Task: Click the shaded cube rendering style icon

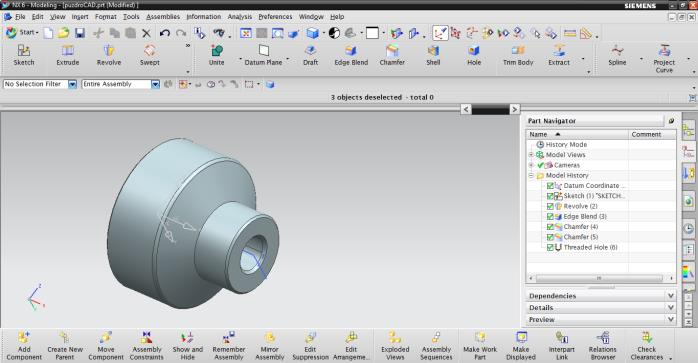Action: click(312, 33)
